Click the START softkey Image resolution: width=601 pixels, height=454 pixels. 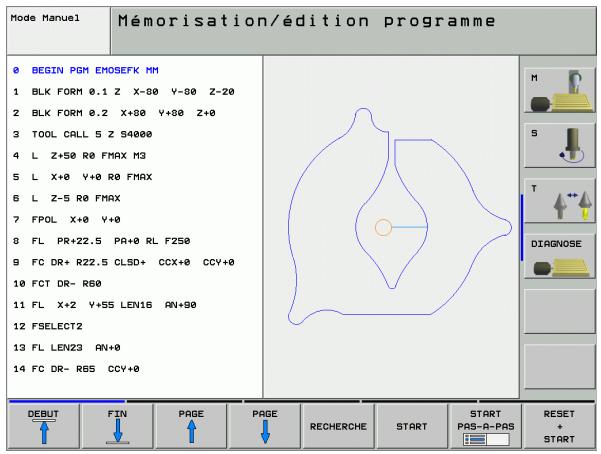[412, 426]
